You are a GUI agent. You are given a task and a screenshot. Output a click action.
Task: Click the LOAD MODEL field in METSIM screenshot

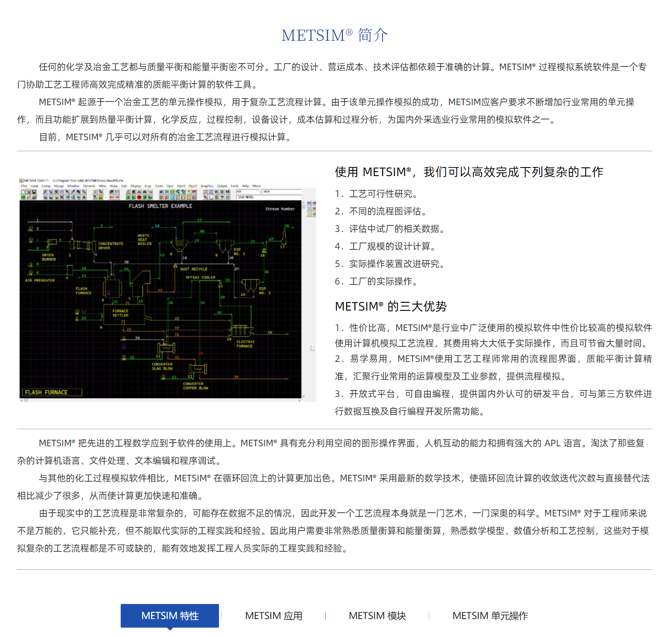pos(269,197)
